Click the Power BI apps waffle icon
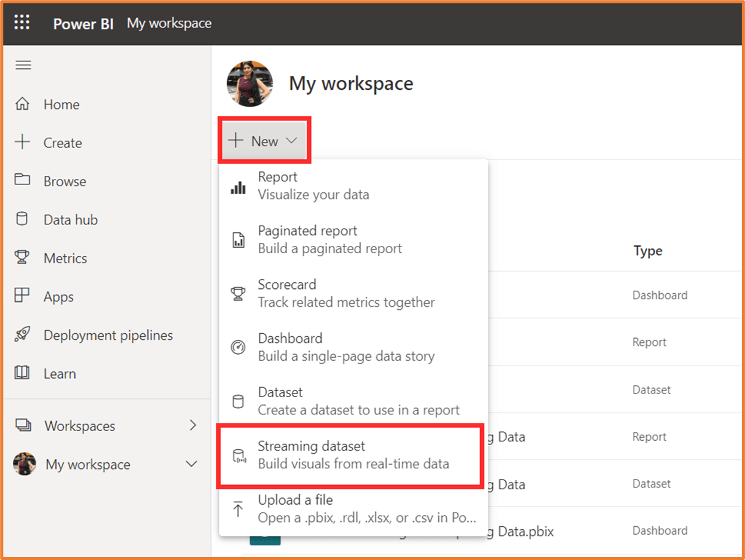Viewport: 745px width, 560px height. click(22, 22)
